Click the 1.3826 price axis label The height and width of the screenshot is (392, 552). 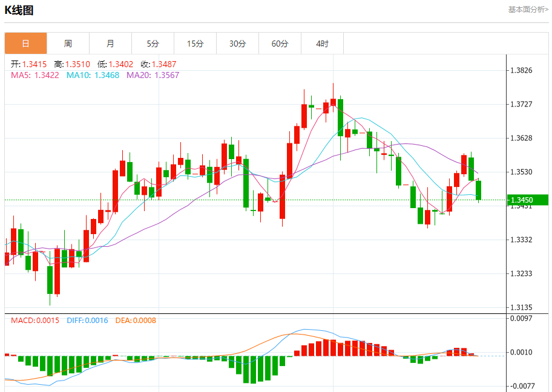(x=521, y=70)
